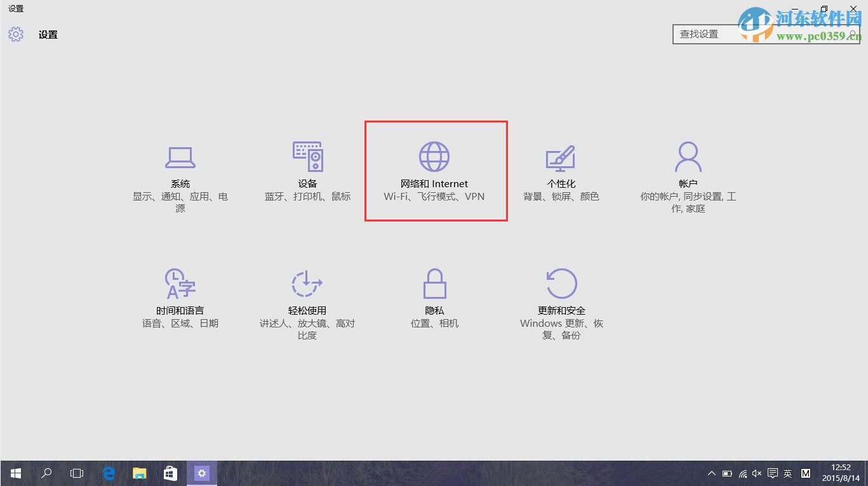Open the 设备 settings category
The width and height of the screenshot is (868, 486).
(307, 171)
